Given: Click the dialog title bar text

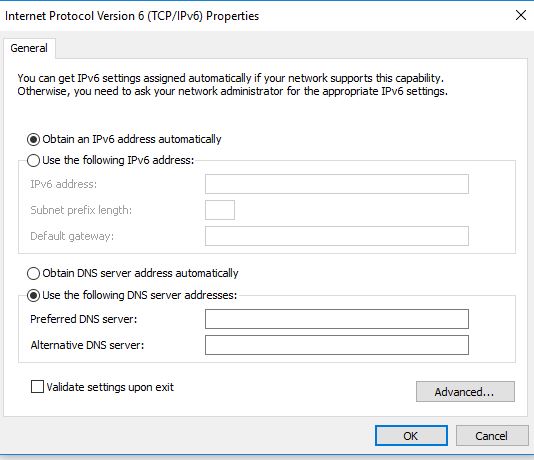Looking at the screenshot, I should click(132, 16).
